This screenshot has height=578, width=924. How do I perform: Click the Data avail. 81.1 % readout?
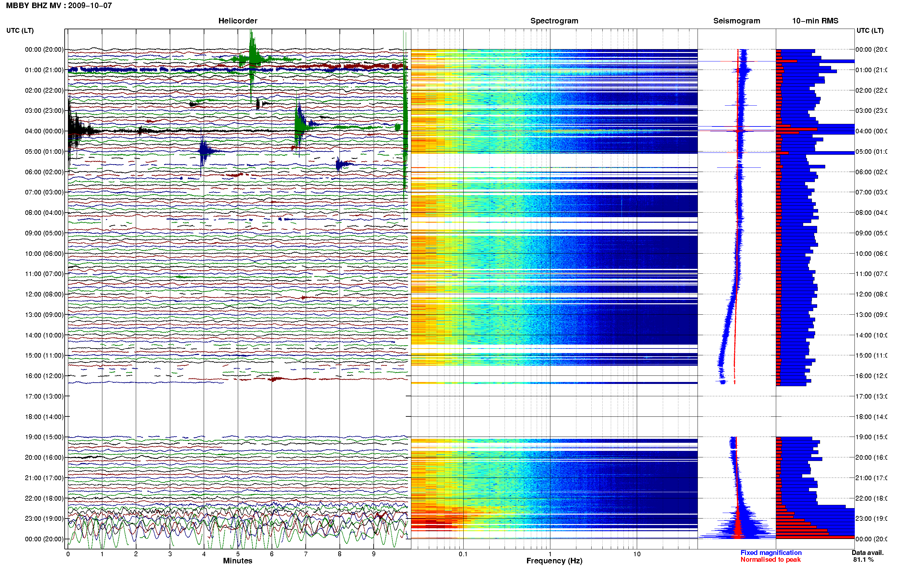(x=867, y=556)
